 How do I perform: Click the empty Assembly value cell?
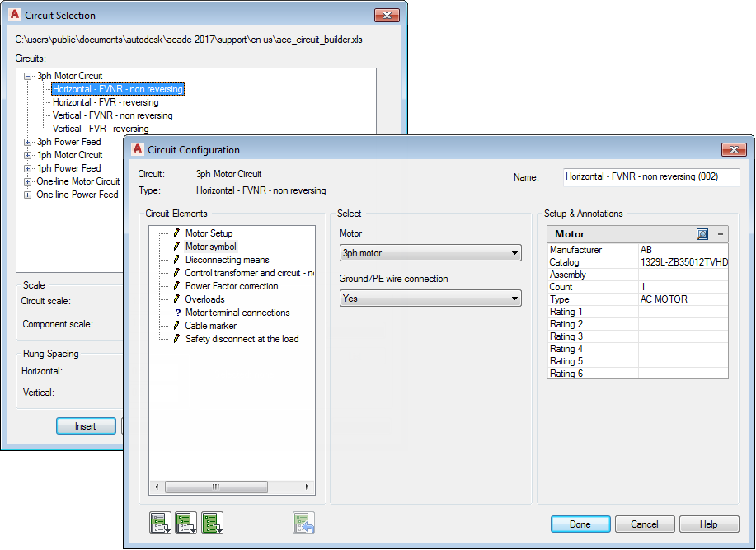[x=683, y=275]
